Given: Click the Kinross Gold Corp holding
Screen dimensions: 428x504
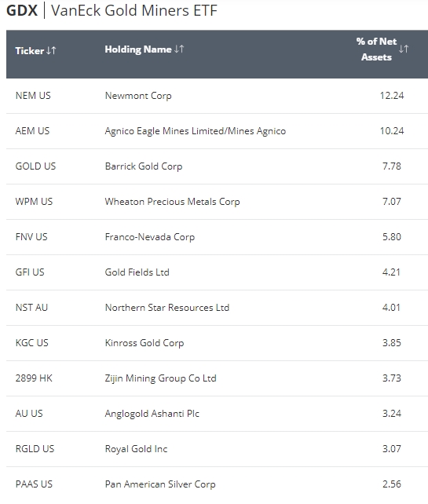Looking at the screenshot, I should tap(144, 343).
